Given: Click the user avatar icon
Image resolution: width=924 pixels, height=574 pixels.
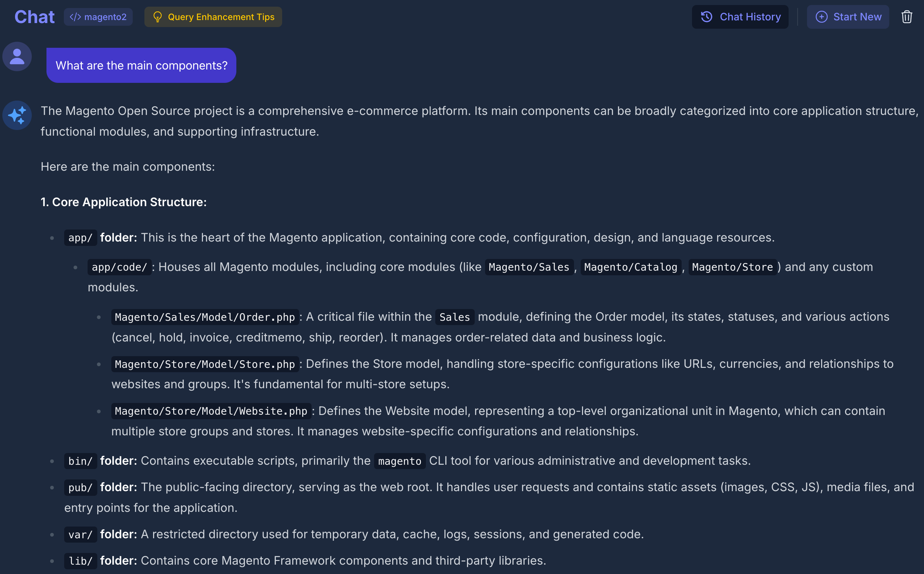Looking at the screenshot, I should [x=17, y=56].
